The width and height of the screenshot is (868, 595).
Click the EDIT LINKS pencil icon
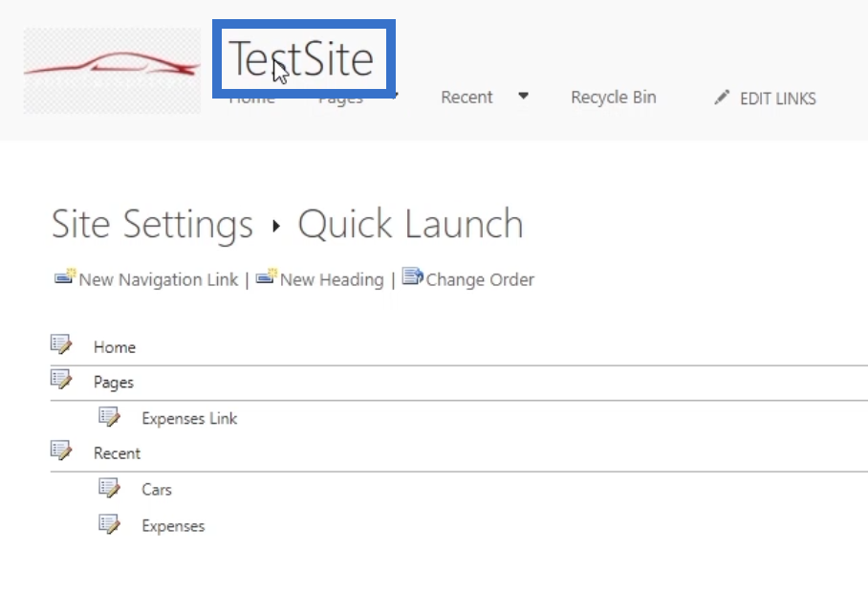(722, 98)
